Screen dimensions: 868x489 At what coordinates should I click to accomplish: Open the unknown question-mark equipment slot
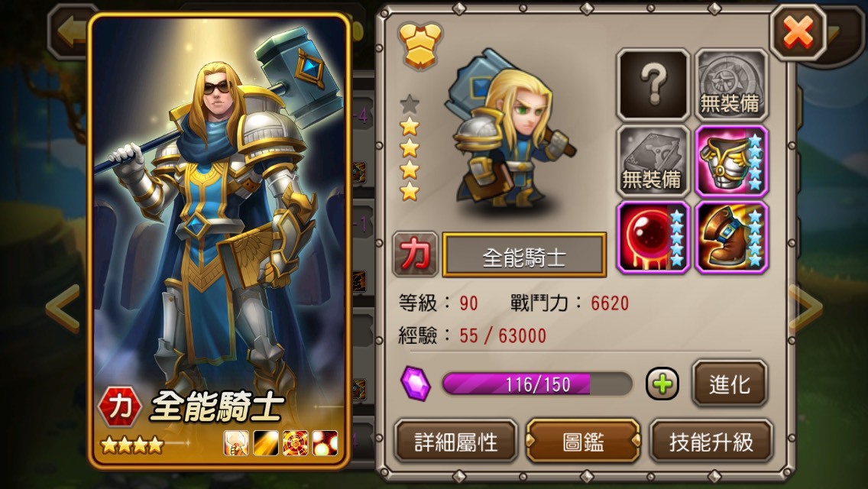(653, 85)
